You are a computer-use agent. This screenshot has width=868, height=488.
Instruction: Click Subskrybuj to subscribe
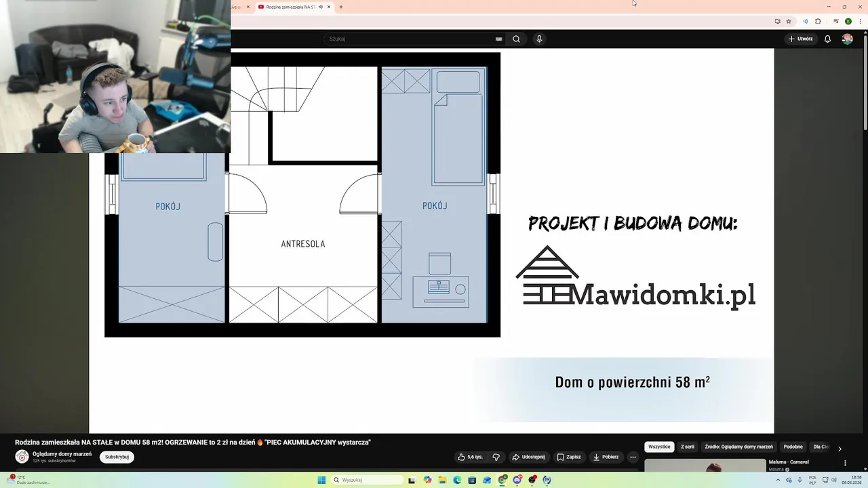117,457
